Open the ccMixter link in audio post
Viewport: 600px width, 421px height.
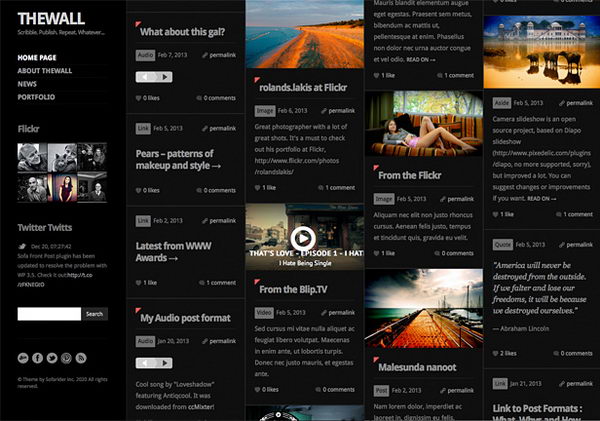(200, 407)
